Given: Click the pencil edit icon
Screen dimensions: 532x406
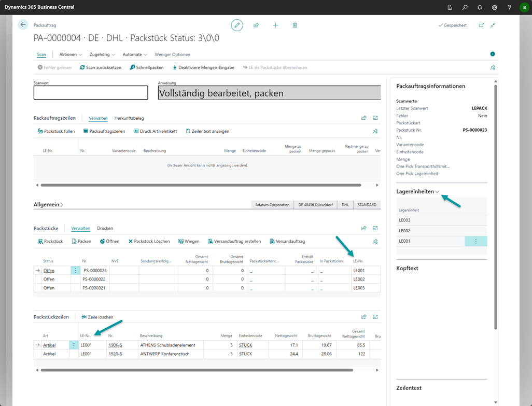Looking at the screenshot, I should point(237,25).
